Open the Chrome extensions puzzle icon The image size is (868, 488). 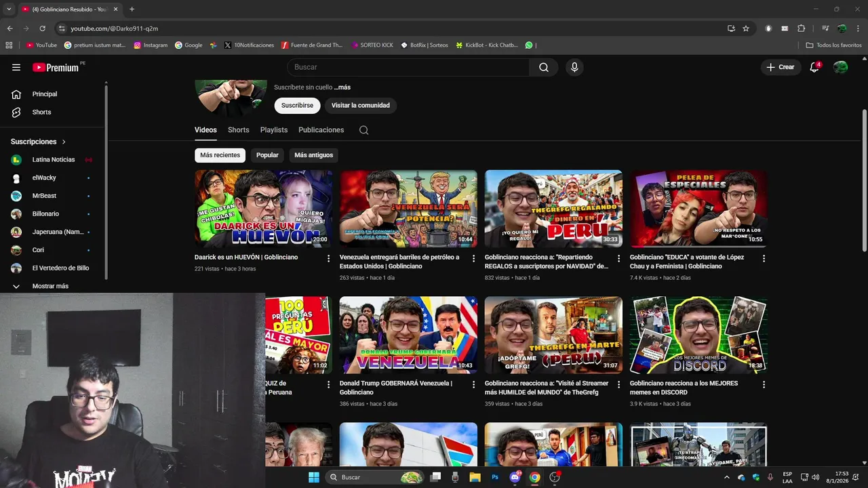[x=801, y=28]
